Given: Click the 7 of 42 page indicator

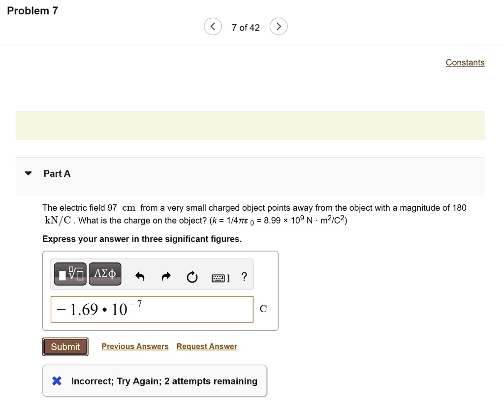Looking at the screenshot, I should click(x=246, y=28).
